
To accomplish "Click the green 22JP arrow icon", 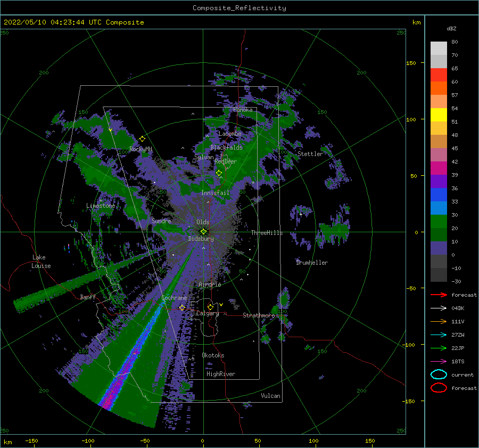I will (439, 348).
